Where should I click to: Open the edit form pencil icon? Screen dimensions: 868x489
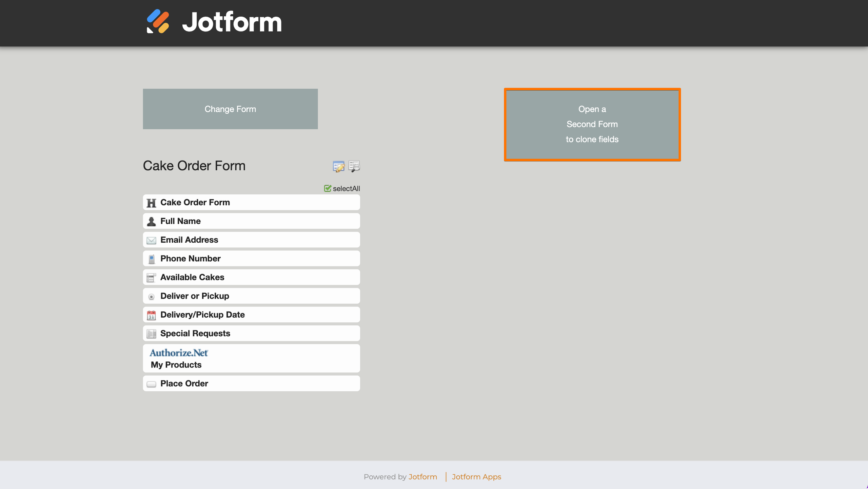tap(338, 166)
